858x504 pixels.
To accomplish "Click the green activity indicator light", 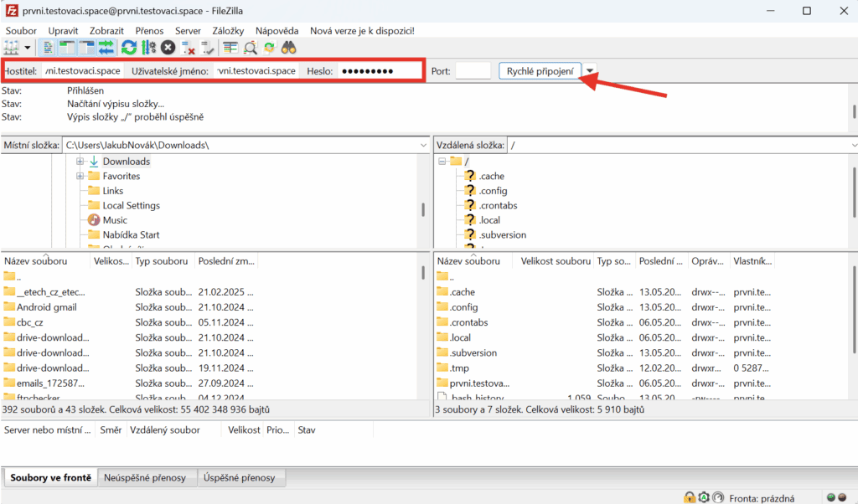I will (x=831, y=497).
